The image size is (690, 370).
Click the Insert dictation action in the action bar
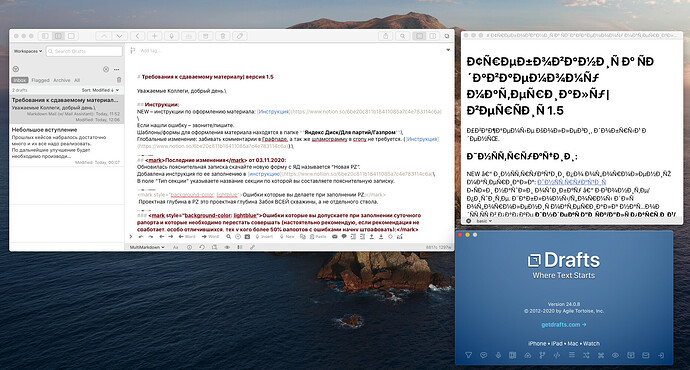[264, 237]
